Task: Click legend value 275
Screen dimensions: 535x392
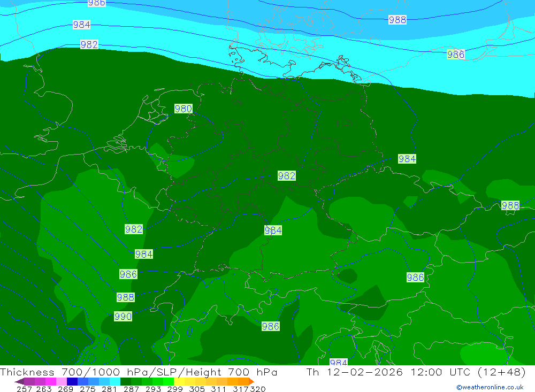Action: point(87,389)
